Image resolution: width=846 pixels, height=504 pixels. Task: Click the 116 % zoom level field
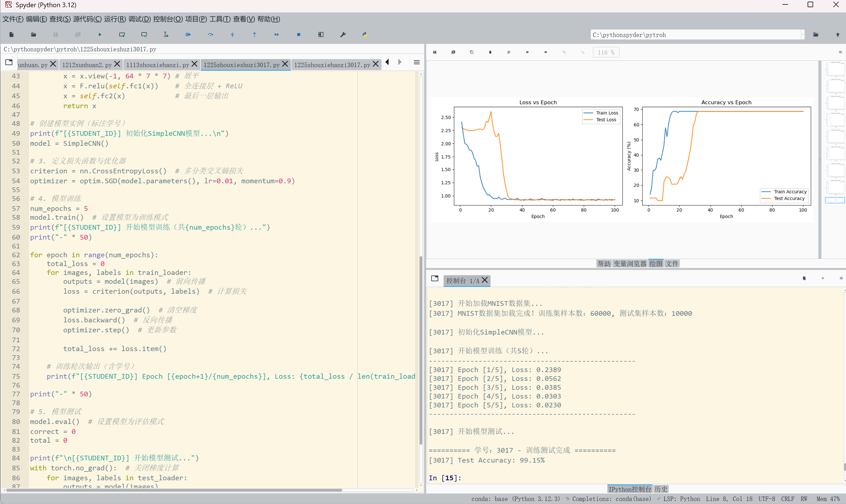[x=606, y=52]
